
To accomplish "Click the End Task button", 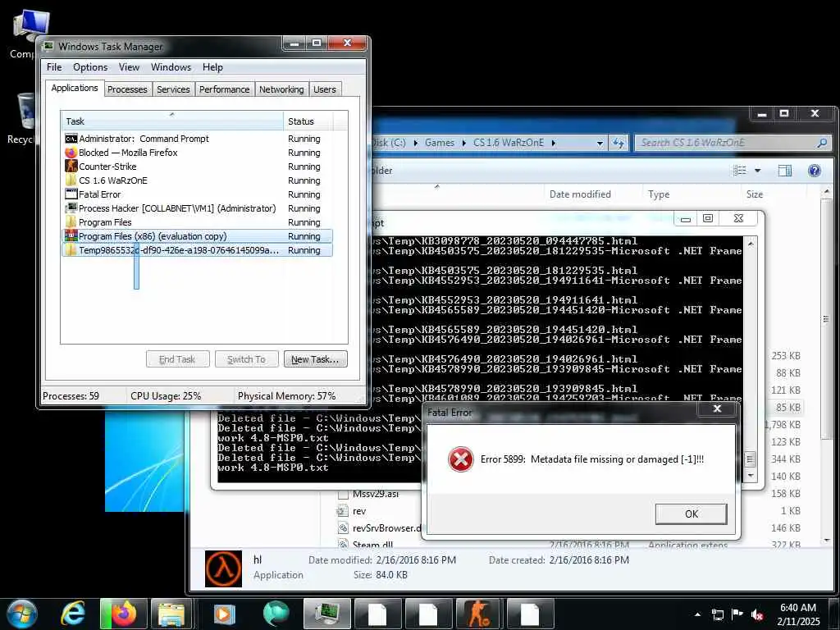I will [x=177, y=359].
